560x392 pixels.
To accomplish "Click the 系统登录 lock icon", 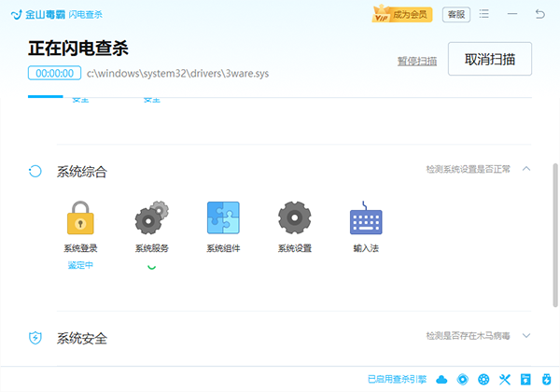I will pos(80,217).
